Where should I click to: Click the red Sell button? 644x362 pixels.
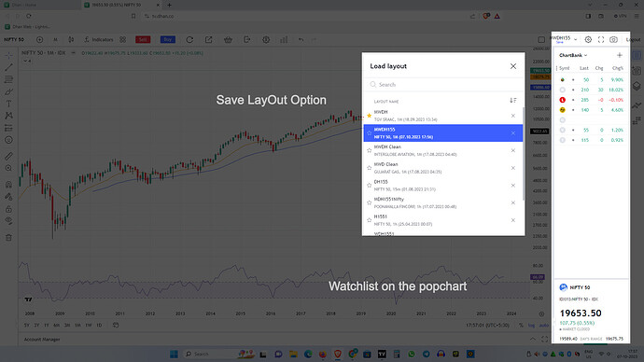point(143,40)
